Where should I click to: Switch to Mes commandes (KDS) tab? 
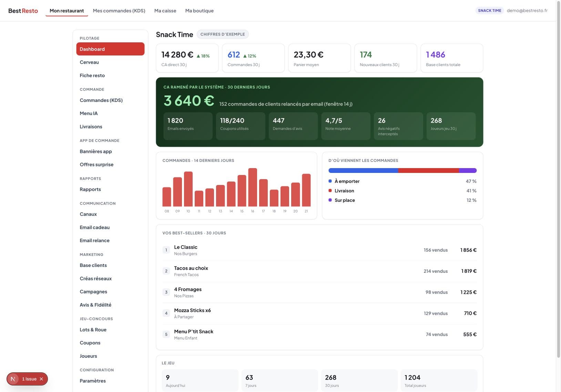(x=119, y=11)
